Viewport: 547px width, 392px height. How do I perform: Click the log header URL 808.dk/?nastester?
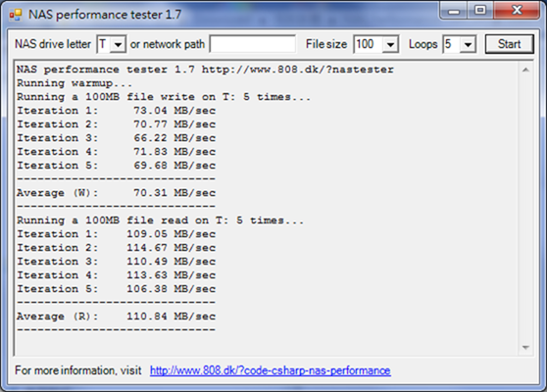pyautogui.click(x=298, y=70)
